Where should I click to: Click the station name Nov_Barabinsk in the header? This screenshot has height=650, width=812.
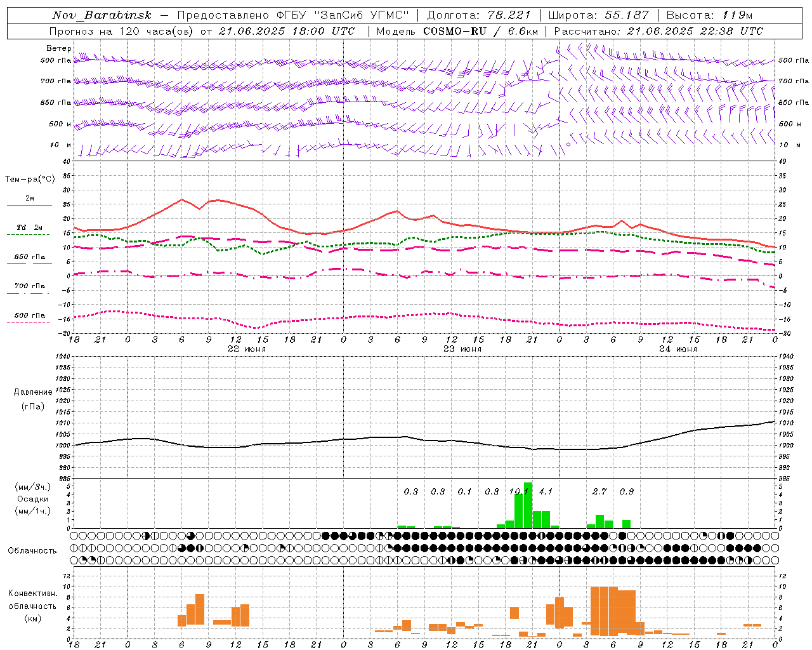(102, 15)
